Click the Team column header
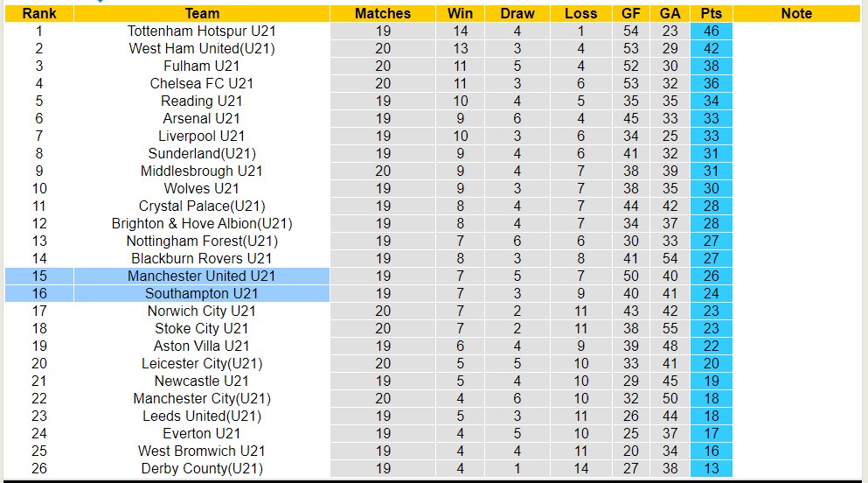The image size is (868, 483). 202,13
